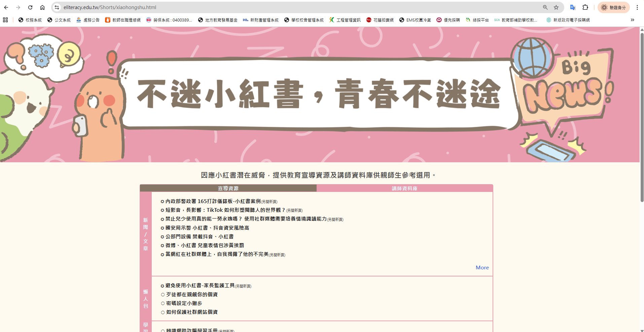The image size is (644, 332).
Task: Go back with the back arrow
Action: [6, 7]
